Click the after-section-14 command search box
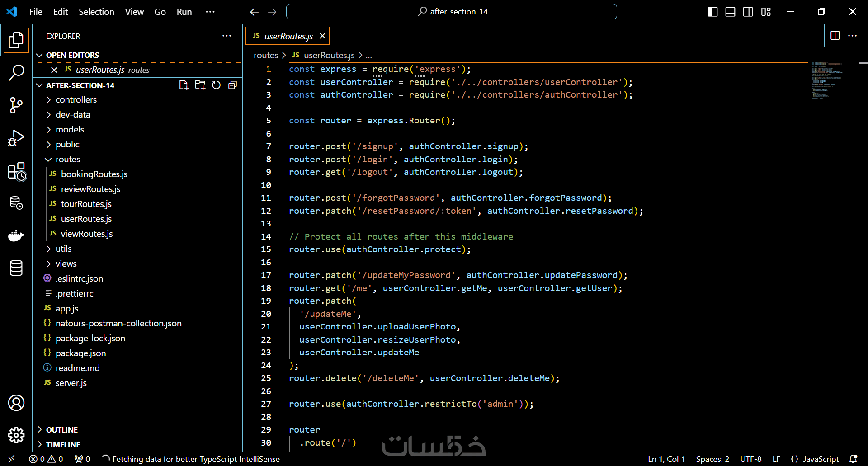The height and width of the screenshot is (466, 868). coord(451,12)
